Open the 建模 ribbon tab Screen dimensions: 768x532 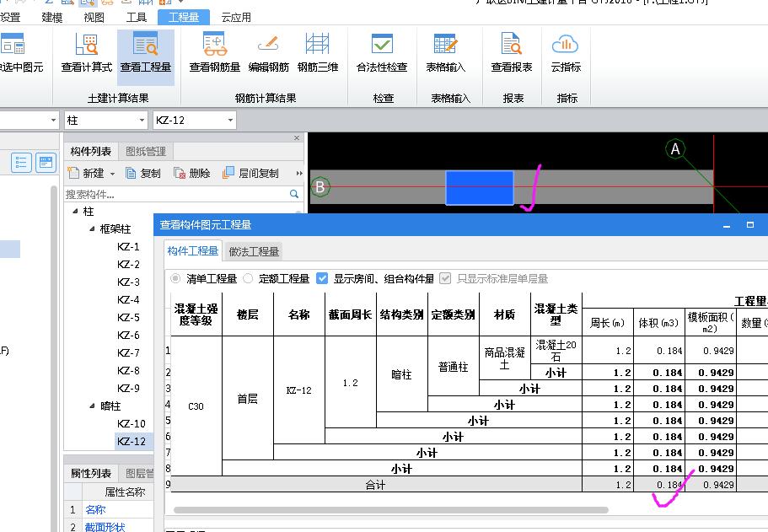click(52, 18)
